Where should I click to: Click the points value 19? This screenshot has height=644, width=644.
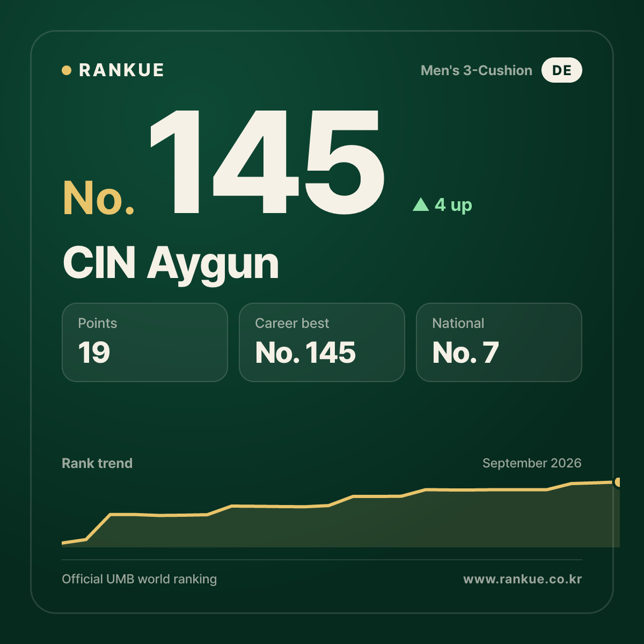point(94,353)
